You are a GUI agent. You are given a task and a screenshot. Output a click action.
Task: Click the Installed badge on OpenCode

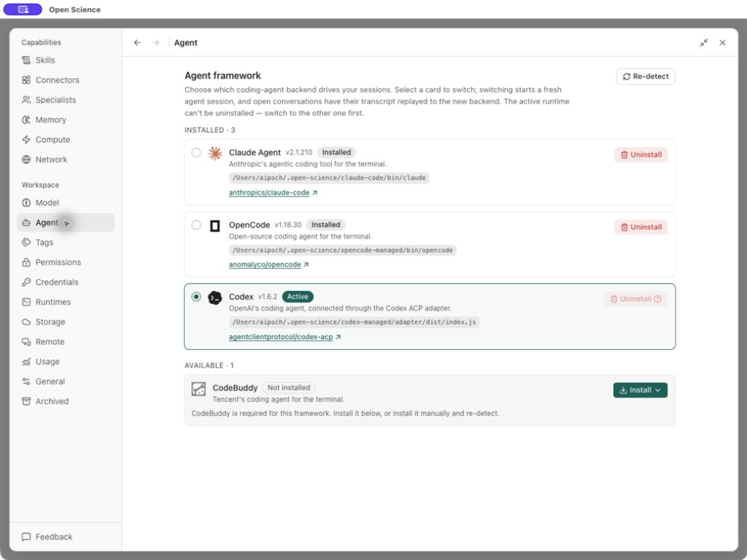(326, 225)
